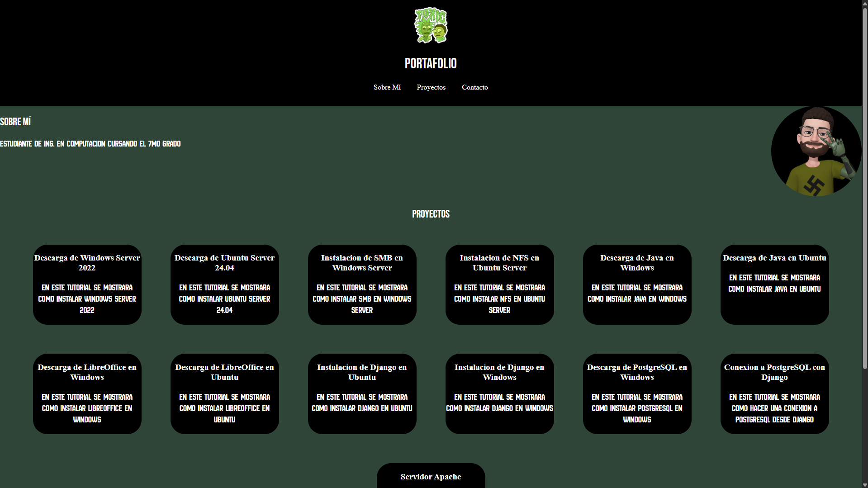Open Descarga de Windows Server 2022 card
The height and width of the screenshot is (488, 868).
coord(87,284)
